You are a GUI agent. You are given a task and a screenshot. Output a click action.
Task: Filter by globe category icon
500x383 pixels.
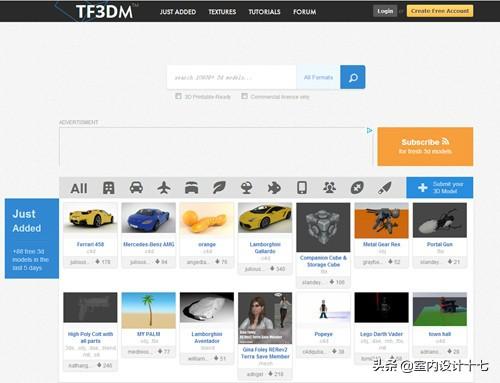click(x=247, y=188)
